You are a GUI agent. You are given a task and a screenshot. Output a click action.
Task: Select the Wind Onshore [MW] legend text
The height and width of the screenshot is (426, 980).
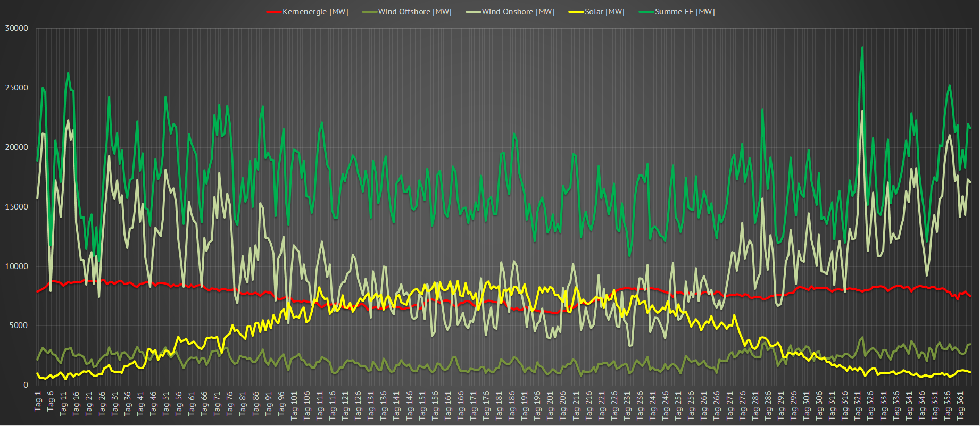pos(518,12)
